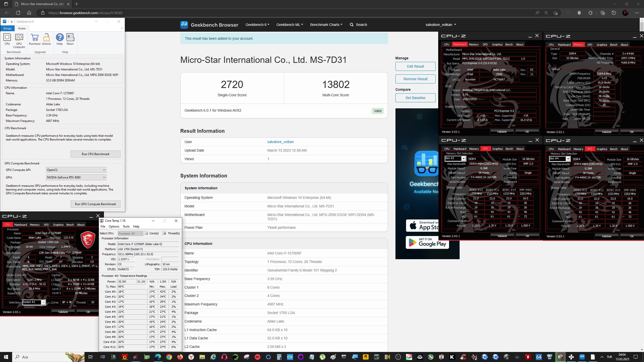The width and height of the screenshot is (644, 362).
Task: Open the salvatore_volkan account dropdown in navbar
Action: coord(441,25)
